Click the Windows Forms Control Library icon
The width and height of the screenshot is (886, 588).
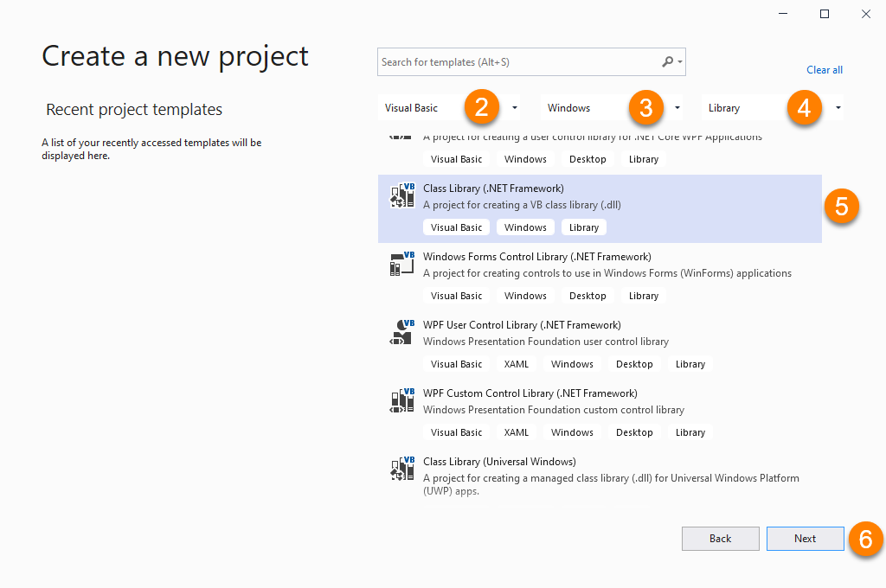402,264
